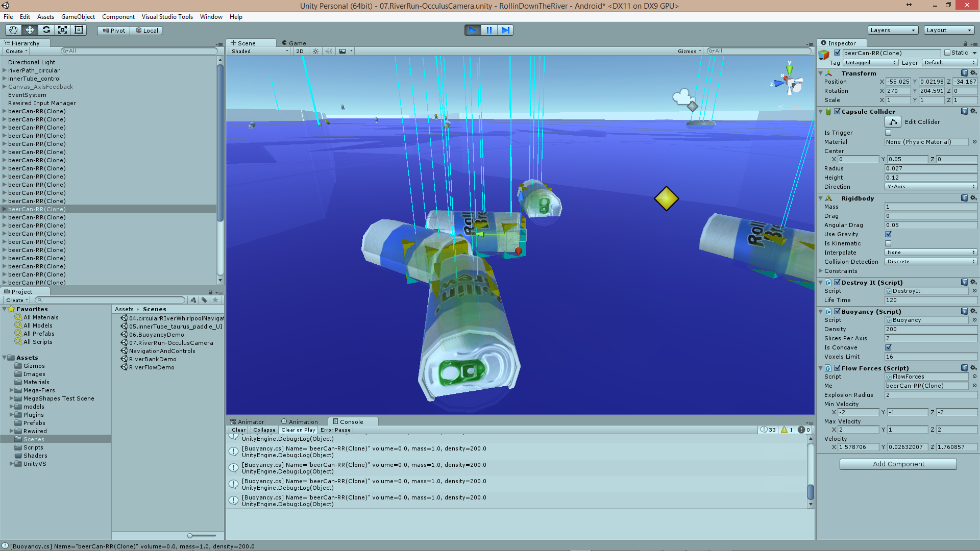This screenshot has height=551, width=980.
Task: Open the Layers dropdown
Action: point(892,30)
